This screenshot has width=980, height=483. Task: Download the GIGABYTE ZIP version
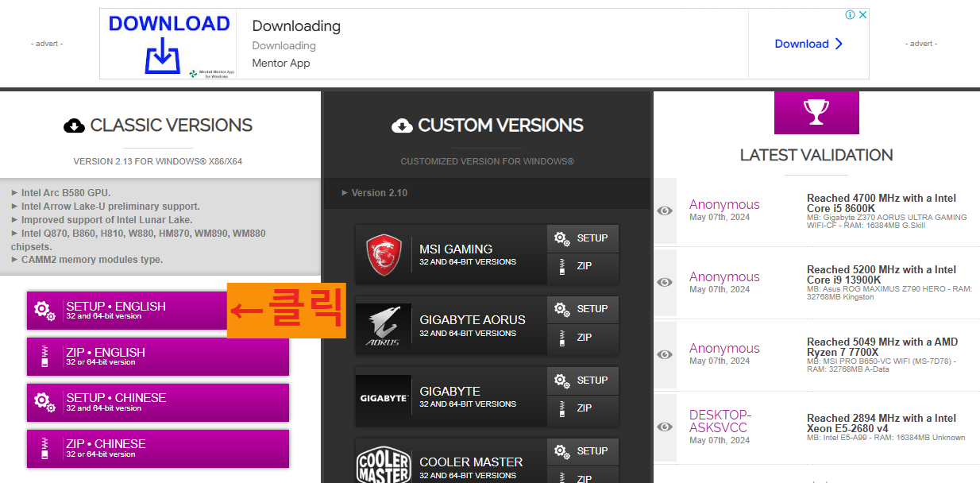pyautogui.click(x=583, y=408)
